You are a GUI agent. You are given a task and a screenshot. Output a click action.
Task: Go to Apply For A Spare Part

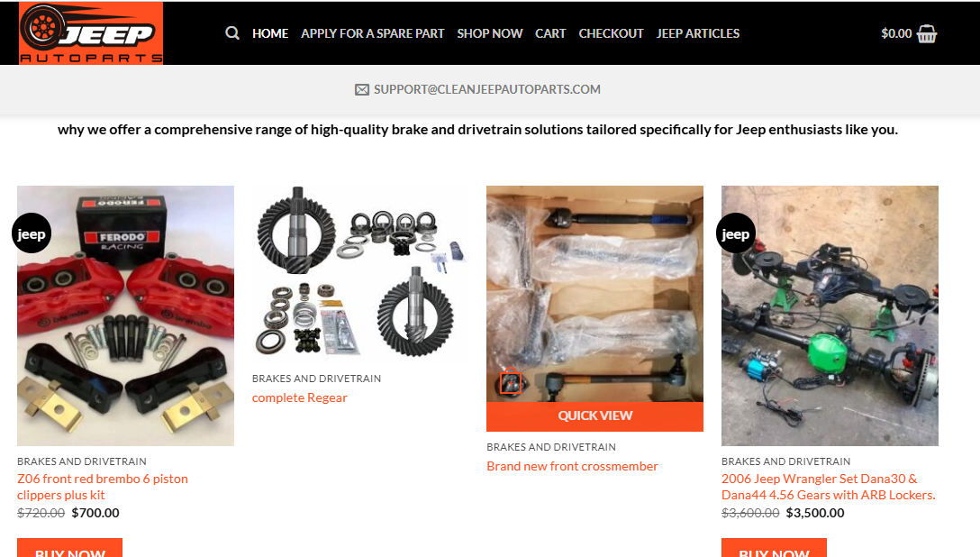point(373,33)
